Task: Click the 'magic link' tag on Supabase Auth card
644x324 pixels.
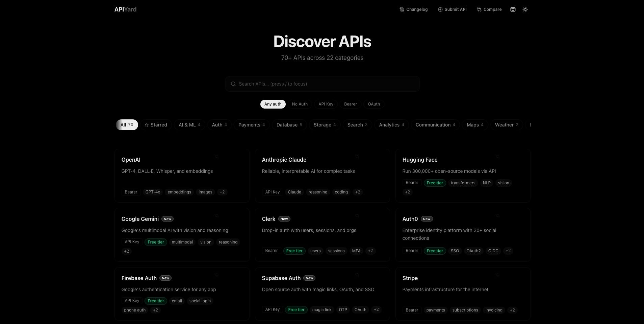Action: tap(322, 310)
